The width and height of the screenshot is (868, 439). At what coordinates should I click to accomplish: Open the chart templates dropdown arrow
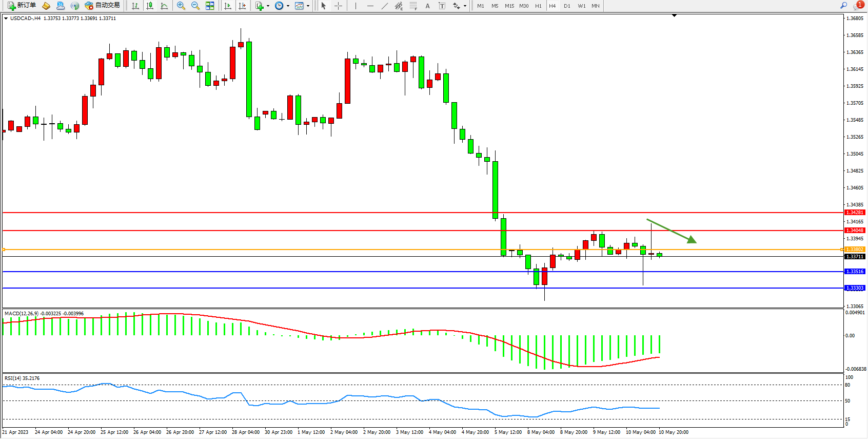click(308, 6)
